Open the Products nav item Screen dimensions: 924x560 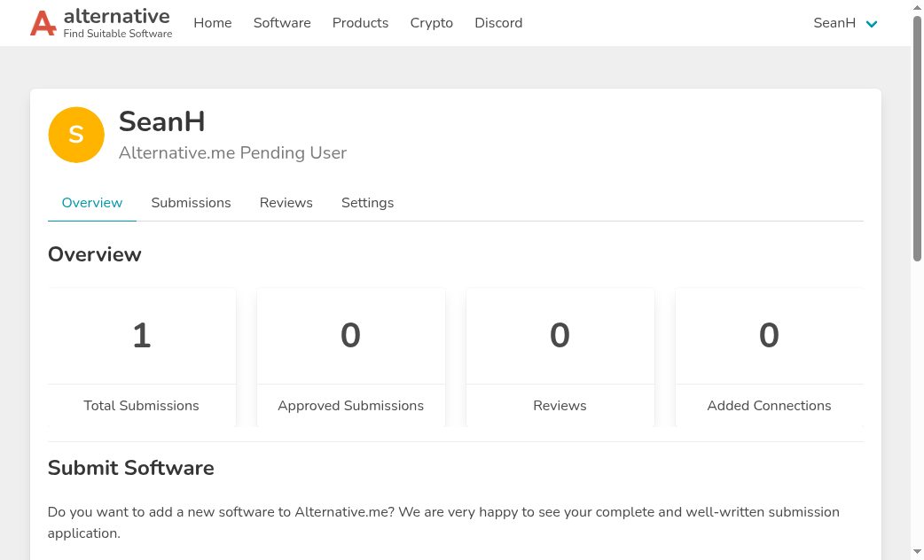(360, 23)
